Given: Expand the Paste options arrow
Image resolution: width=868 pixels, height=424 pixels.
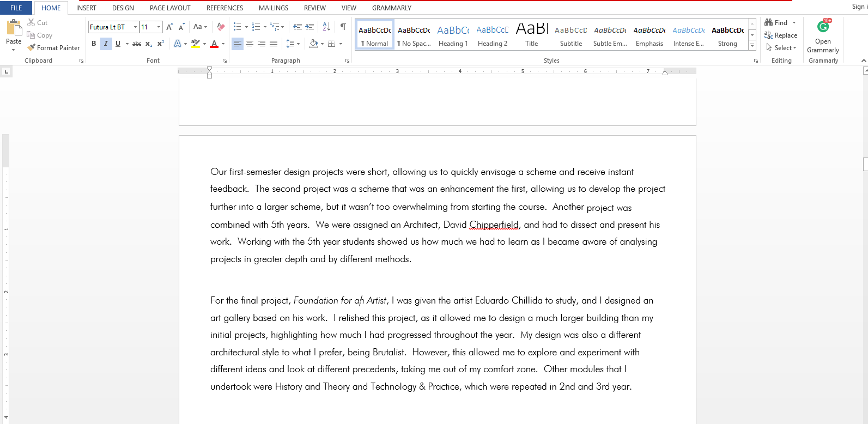Looking at the screenshot, I should [14, 50].
